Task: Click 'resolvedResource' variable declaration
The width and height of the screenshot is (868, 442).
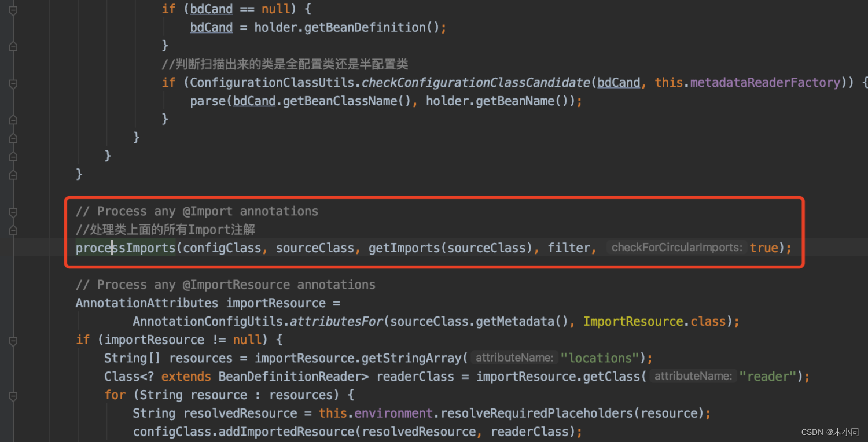Action: (x=240, y=413)
